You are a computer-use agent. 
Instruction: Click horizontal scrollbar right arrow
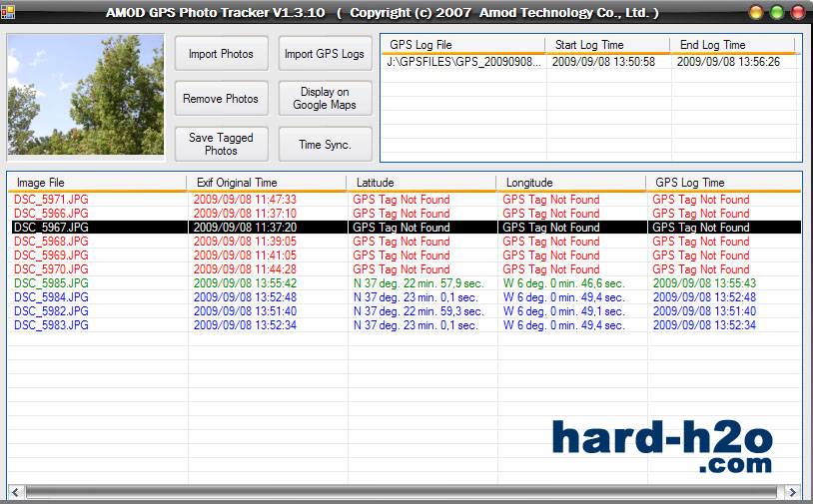pos(792,492)
